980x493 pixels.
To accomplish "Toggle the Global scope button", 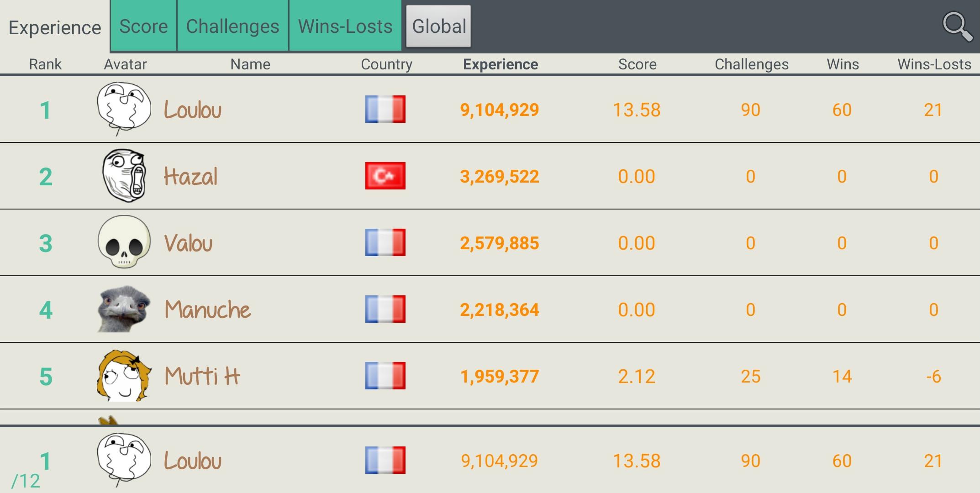I will (438, 26).
